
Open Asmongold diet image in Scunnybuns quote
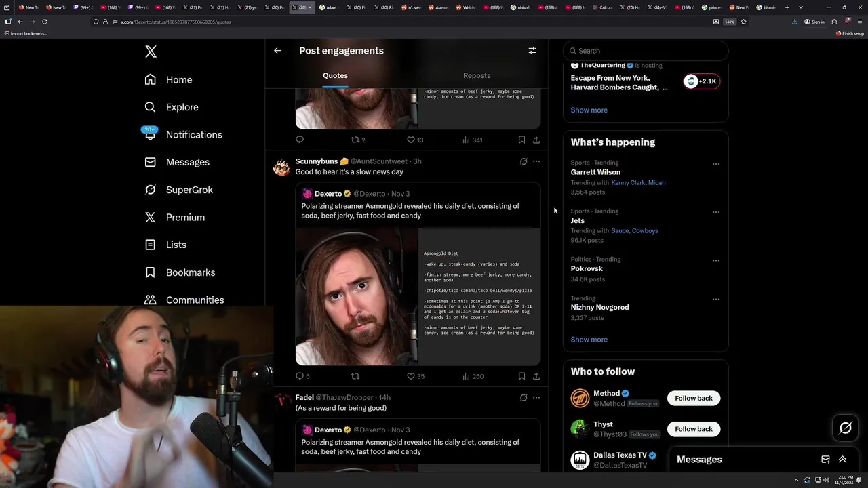(418, 296)
